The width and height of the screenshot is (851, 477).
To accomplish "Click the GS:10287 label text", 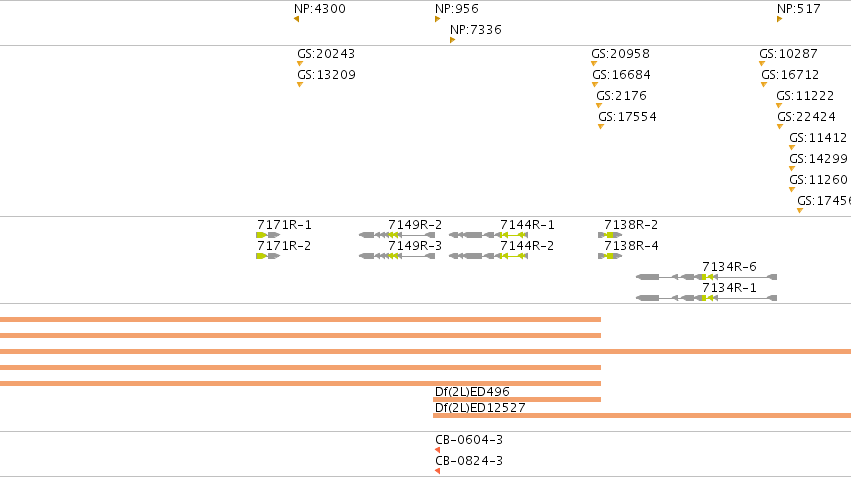I will (788, 54).
